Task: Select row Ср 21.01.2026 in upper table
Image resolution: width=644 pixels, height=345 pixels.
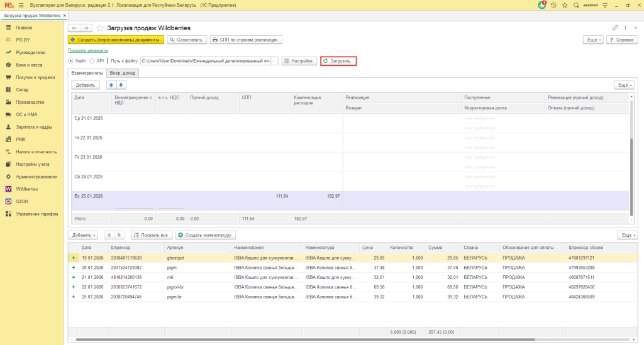Action: coord(350,123)
